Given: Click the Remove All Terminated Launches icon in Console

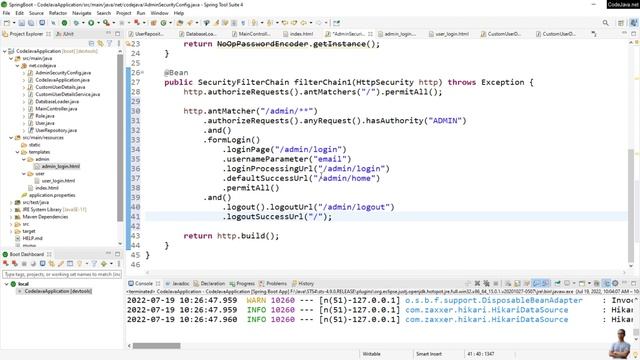Looking at the screenshot, I should click(x=487, y=283).
